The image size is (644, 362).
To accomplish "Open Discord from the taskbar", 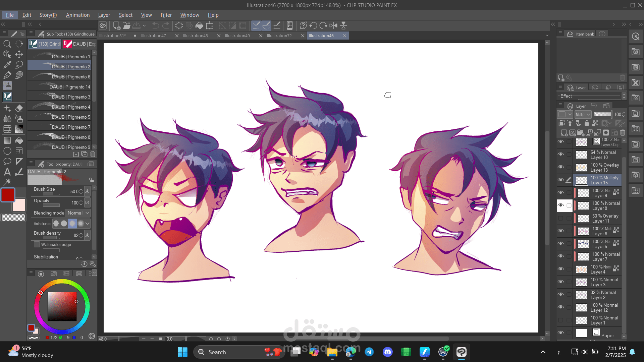I will (387, 352).
